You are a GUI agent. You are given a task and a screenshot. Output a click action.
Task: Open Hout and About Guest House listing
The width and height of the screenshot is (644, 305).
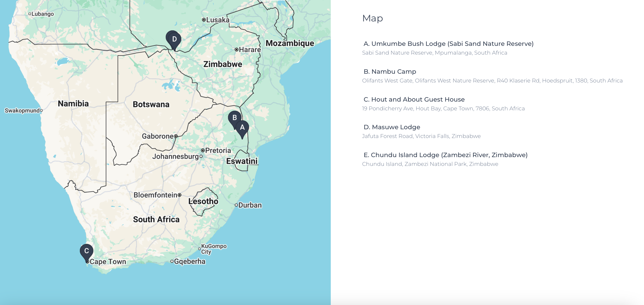pyautogui.click(x=414, y=99)
